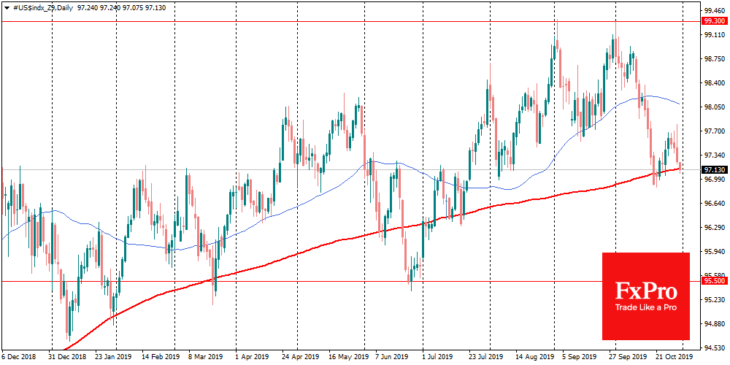
Task: Click the #US$indx_Z9,Daily chart title
Action: click(42, 8)
